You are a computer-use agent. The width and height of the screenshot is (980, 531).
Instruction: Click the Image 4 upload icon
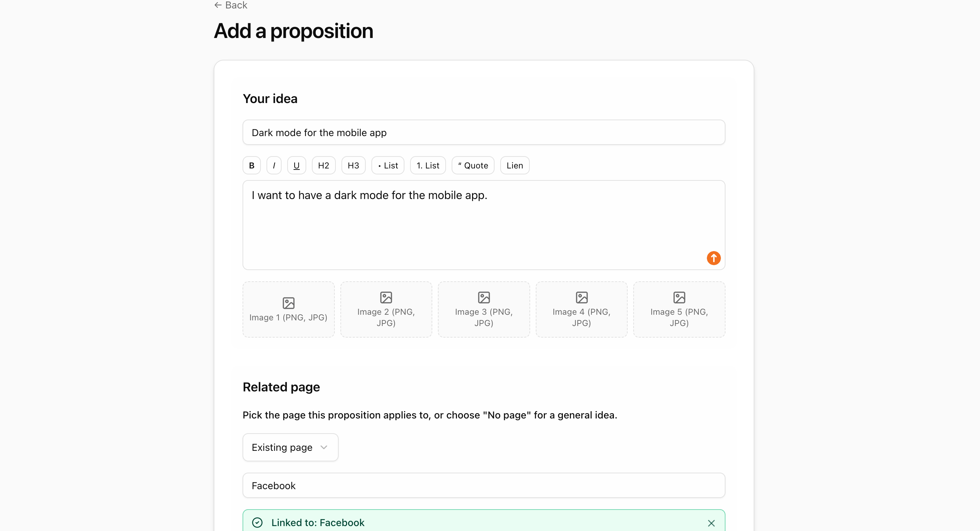click(x=581, y=297)
